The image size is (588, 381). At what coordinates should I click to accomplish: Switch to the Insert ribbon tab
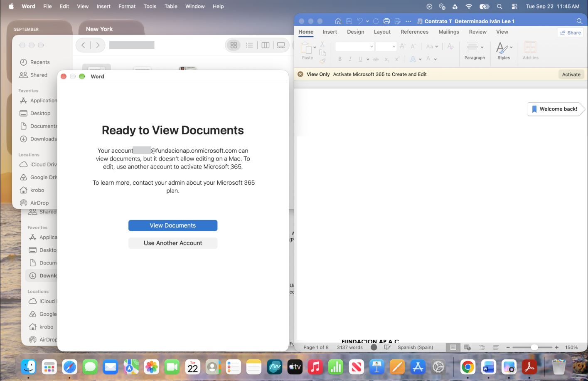pyautogui.click(x=330, y=32)
